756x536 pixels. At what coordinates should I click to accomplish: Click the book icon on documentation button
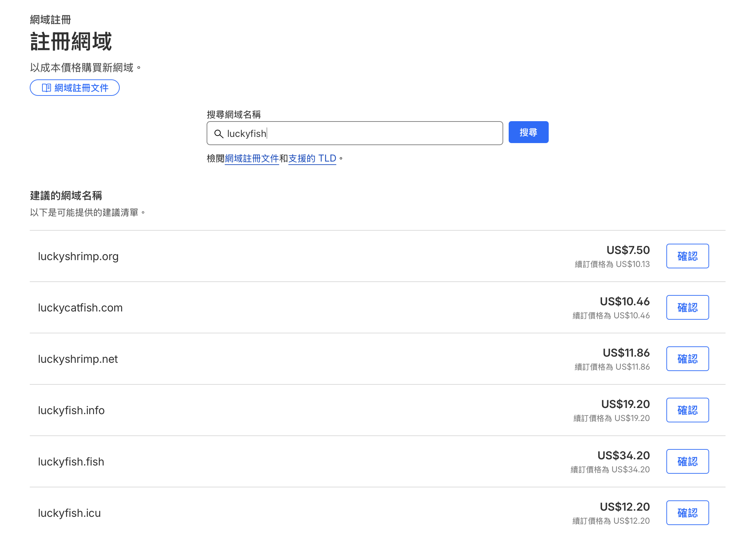[46, 88]
